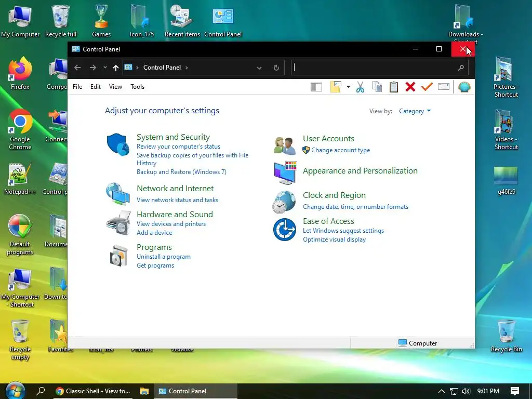Click the Paste clipboard toolbar icon
Screen dimensions: 532x399
tap(394, 87)
